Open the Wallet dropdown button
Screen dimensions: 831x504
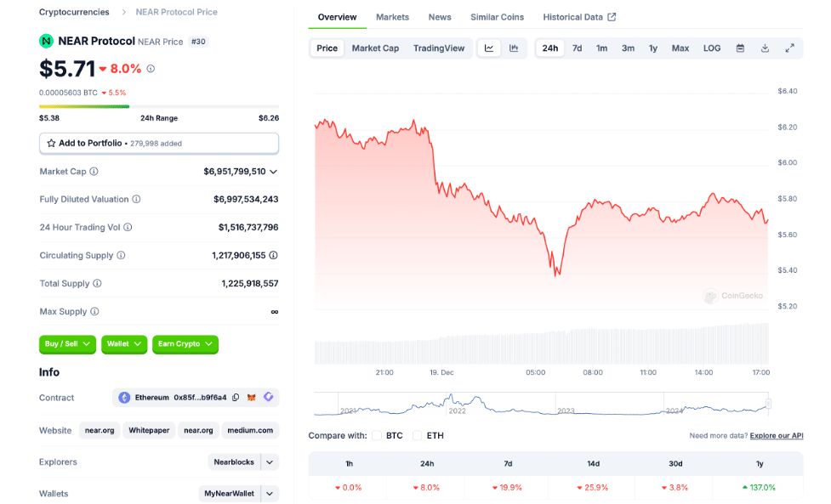point(124,344)
